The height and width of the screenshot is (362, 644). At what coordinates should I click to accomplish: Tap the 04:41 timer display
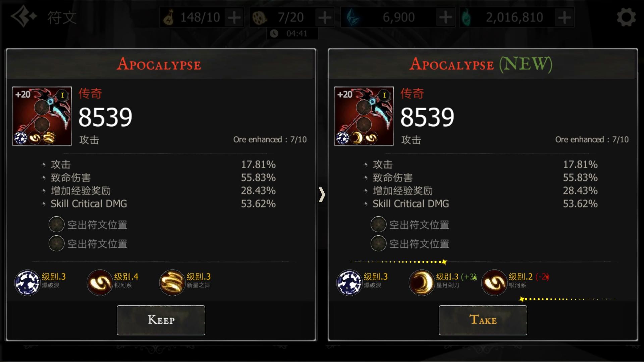[292, 34]
